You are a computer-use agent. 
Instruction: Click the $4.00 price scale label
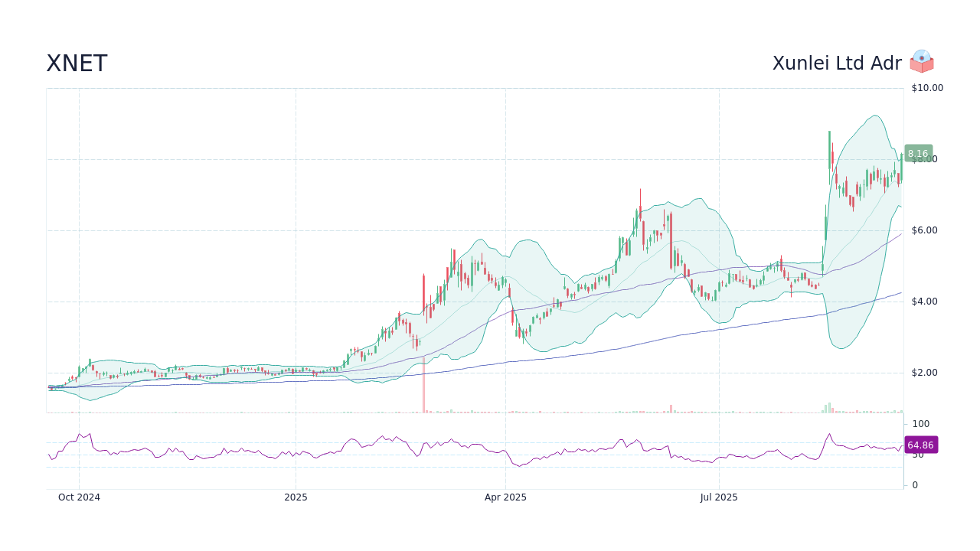click(926, 302)
